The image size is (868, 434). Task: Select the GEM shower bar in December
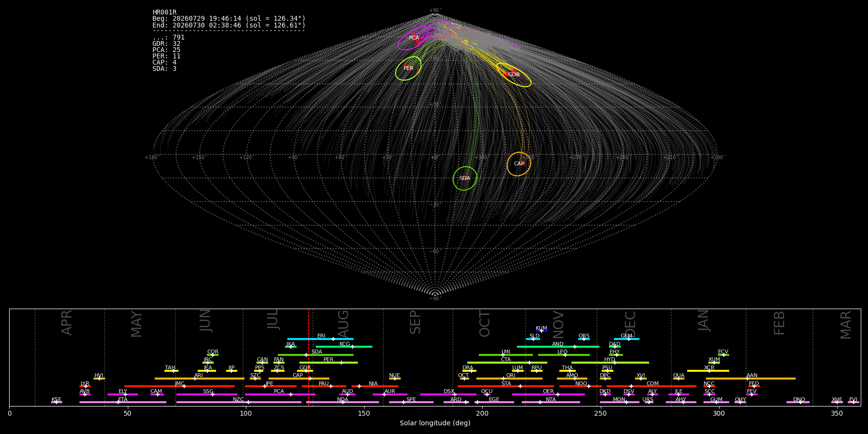coord(626,339)
